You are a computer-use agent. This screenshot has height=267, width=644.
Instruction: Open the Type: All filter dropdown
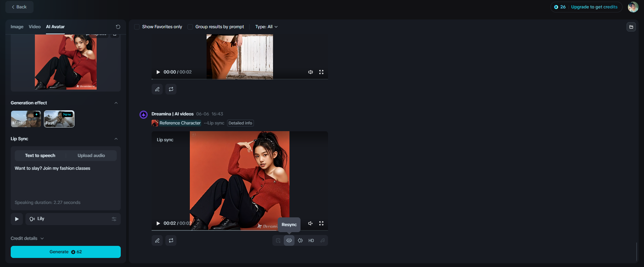[x=266, y=27]
